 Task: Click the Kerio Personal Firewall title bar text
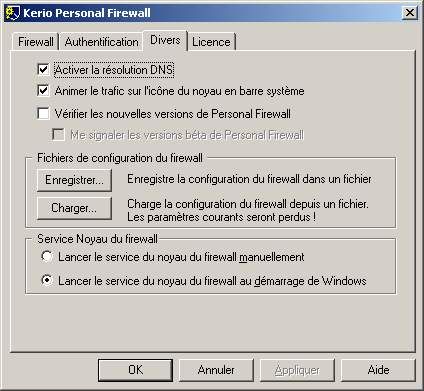(x=87, y=13)
